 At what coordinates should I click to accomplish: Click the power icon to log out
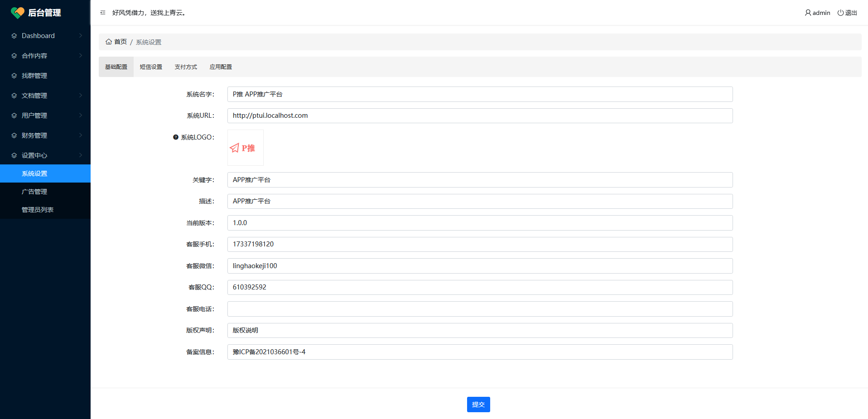pyautogui.click(x=840, y=13)
